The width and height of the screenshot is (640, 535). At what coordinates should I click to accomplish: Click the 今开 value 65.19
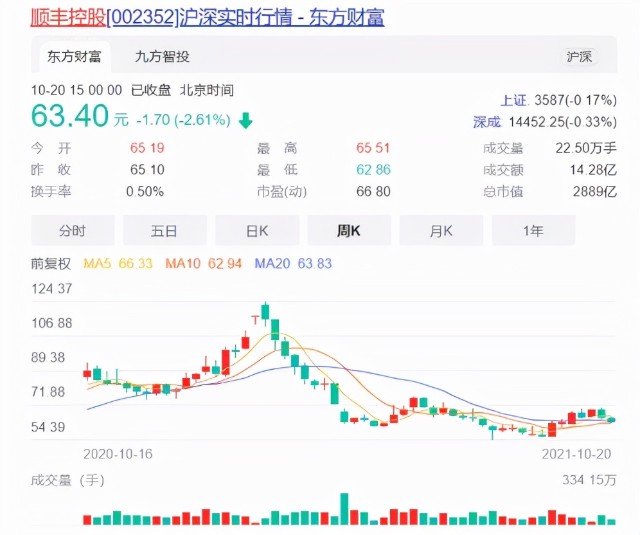147,148
